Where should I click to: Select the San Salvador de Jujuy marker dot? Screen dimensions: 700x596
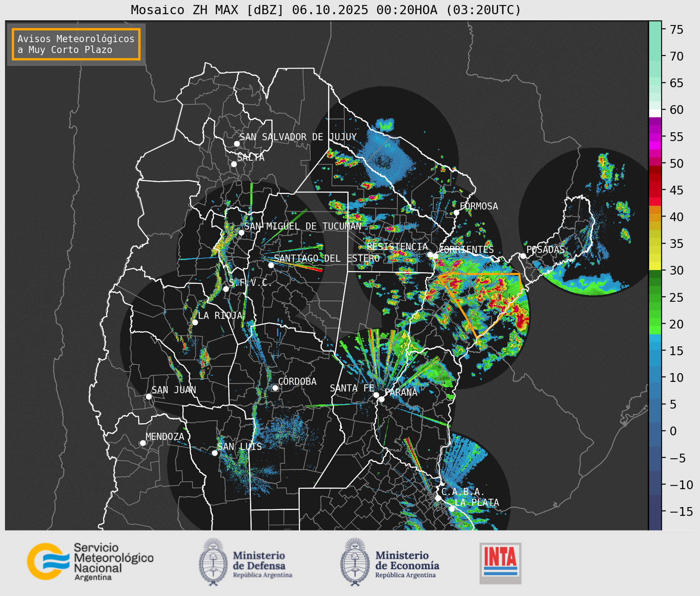click(237, 144)
